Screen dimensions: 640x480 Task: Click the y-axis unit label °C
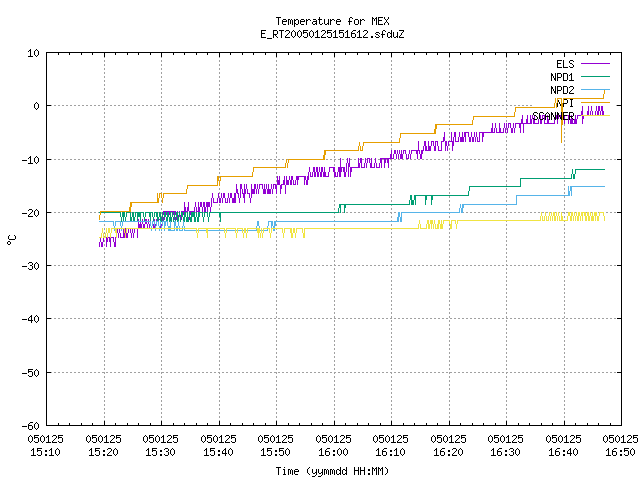pyautogui.click(x=11, y=240)
